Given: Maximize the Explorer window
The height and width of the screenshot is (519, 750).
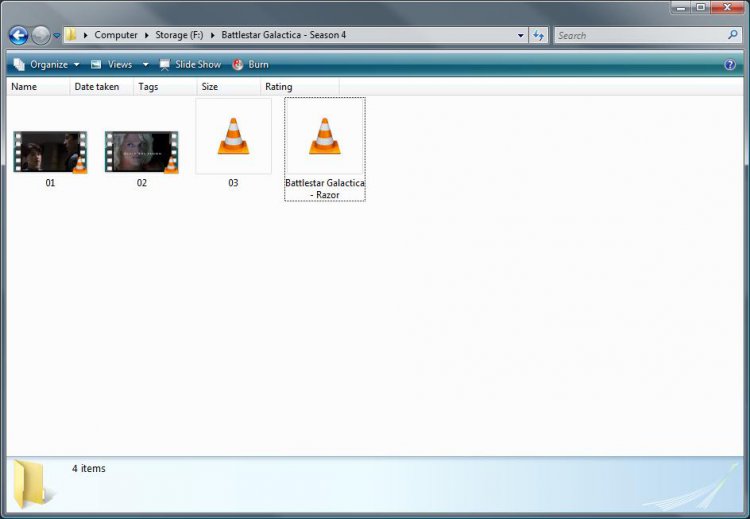Looking at the screenshot, I should tap(701, 7).
